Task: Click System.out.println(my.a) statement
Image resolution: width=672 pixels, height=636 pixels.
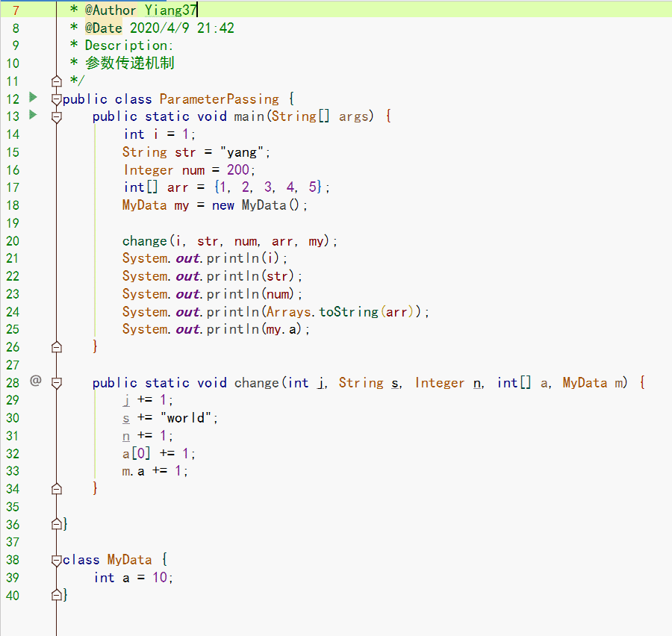Action: point(216,329)
